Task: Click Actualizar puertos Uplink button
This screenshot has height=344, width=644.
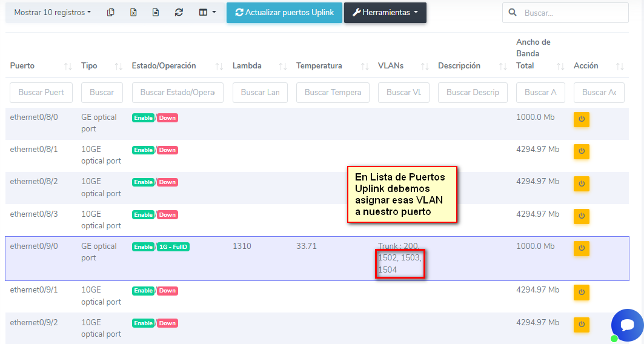Action: pyautogui.click(x=284, y=13)
